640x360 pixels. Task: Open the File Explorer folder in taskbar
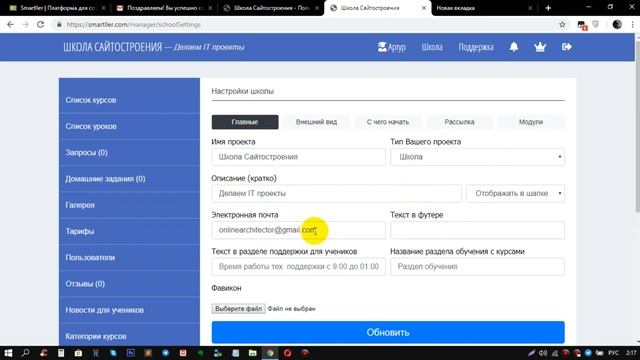(253, 353)
